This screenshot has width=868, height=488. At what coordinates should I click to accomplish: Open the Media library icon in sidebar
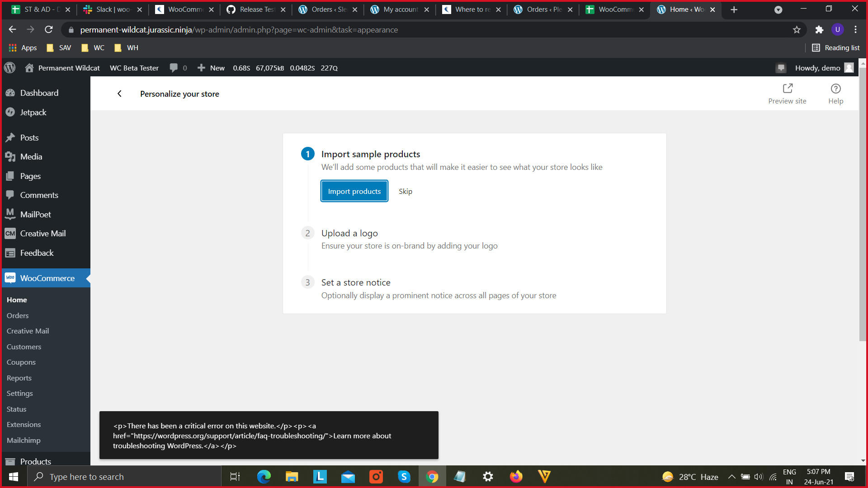pyautogui.click(x=11, y=157)
